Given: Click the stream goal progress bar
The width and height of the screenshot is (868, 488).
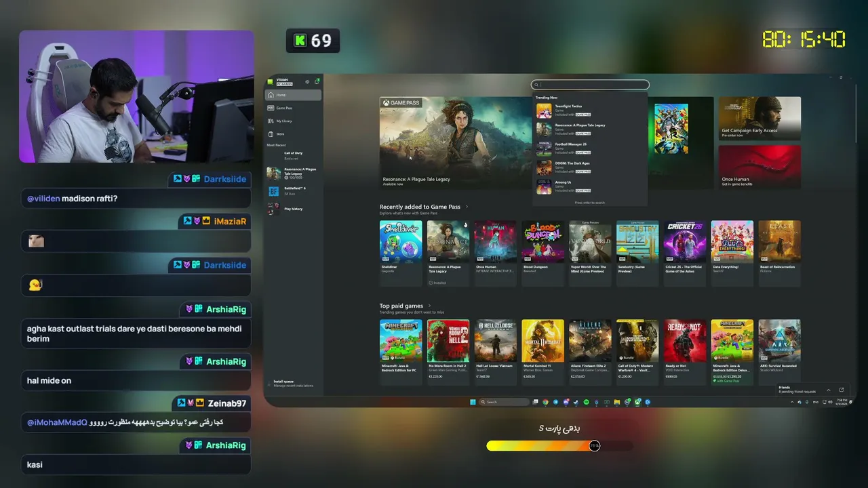Looking at the screenshot, I should tap(559, 445).
